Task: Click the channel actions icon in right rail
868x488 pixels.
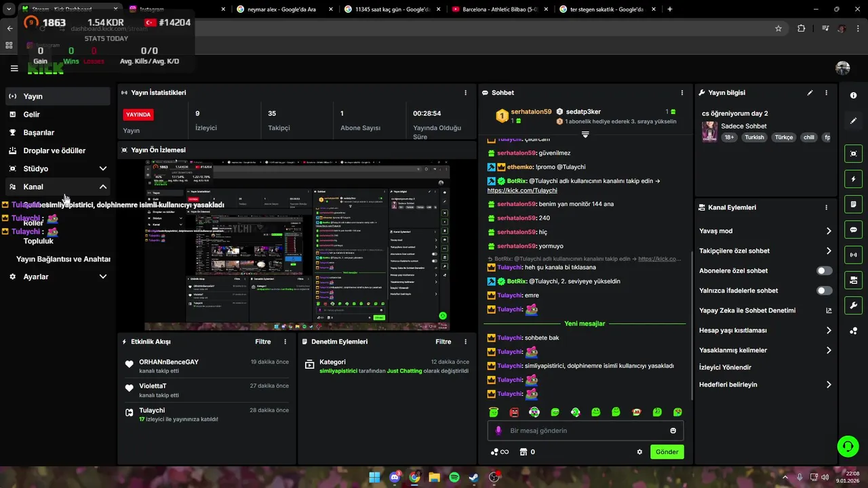Action: 853,280
